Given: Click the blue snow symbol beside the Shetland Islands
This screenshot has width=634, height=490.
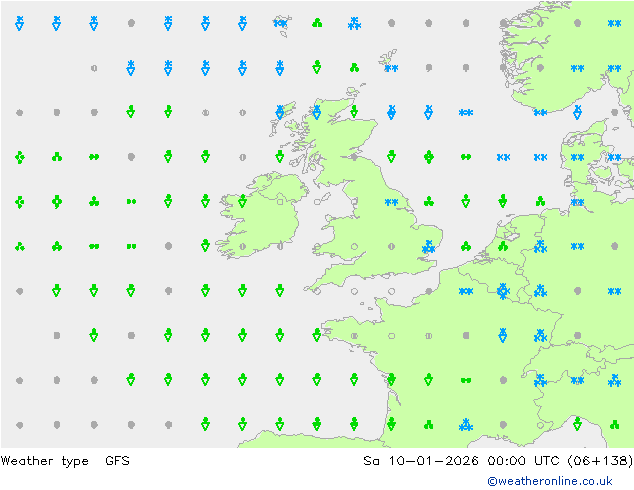Looking at the screenshot, I should tap(391, 68).
